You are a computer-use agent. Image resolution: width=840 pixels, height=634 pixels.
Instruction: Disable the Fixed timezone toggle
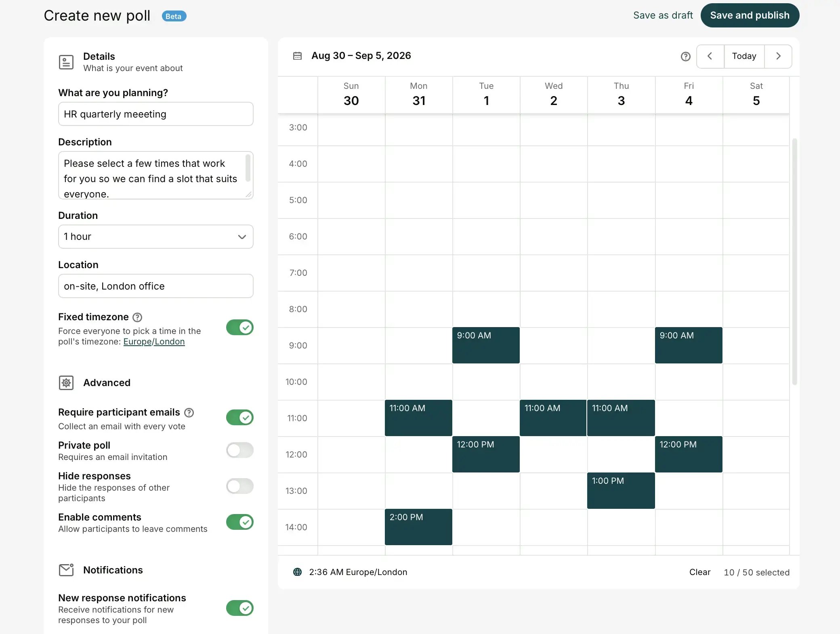click(x=240, y=327)
